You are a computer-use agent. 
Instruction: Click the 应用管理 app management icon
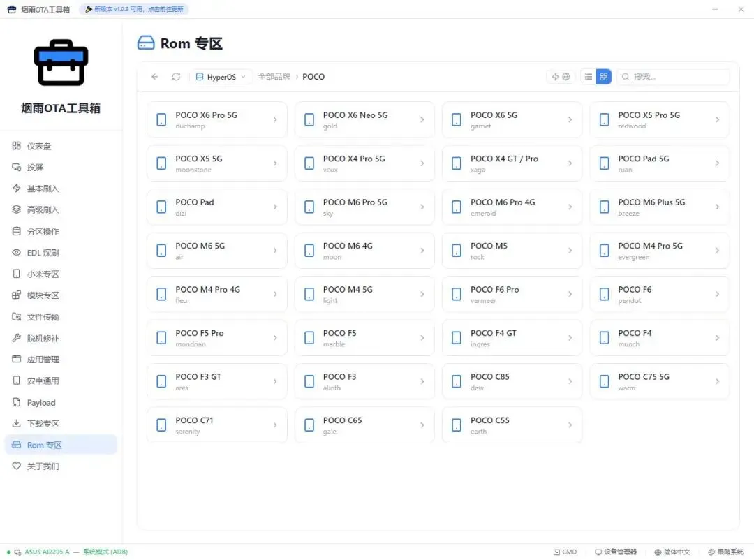tap(16, 359)
